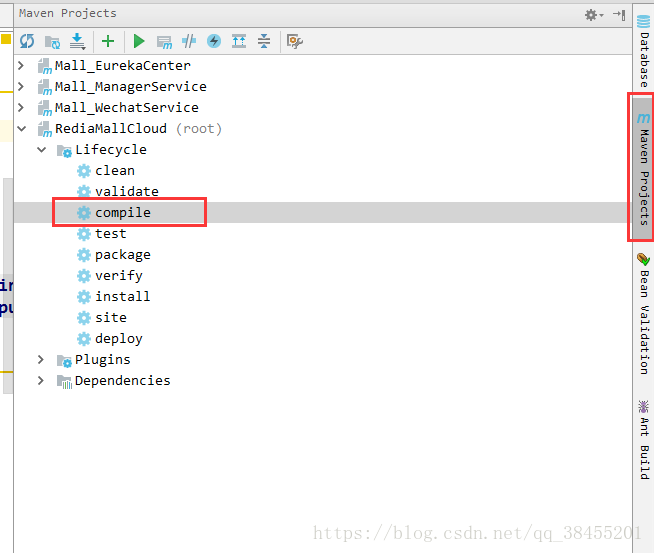Add Maven project with plus icon
Image resolution: width=654 pixels, height=553 pixels.
[108, 41]
